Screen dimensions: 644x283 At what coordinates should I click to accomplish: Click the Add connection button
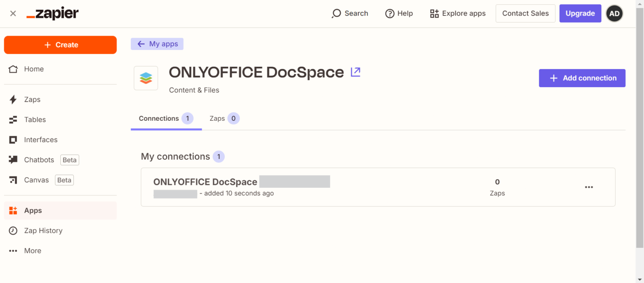click(582, 78)
